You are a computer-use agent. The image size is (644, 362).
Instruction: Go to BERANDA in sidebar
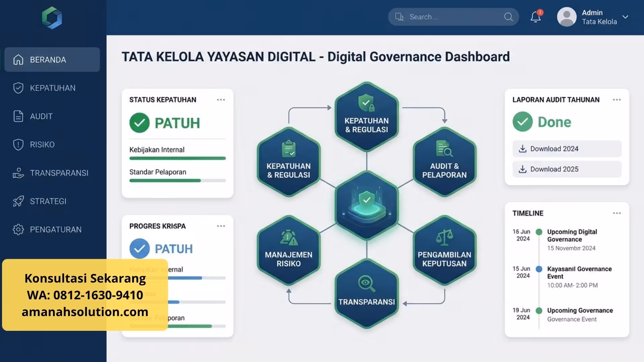tap(52, 60)
